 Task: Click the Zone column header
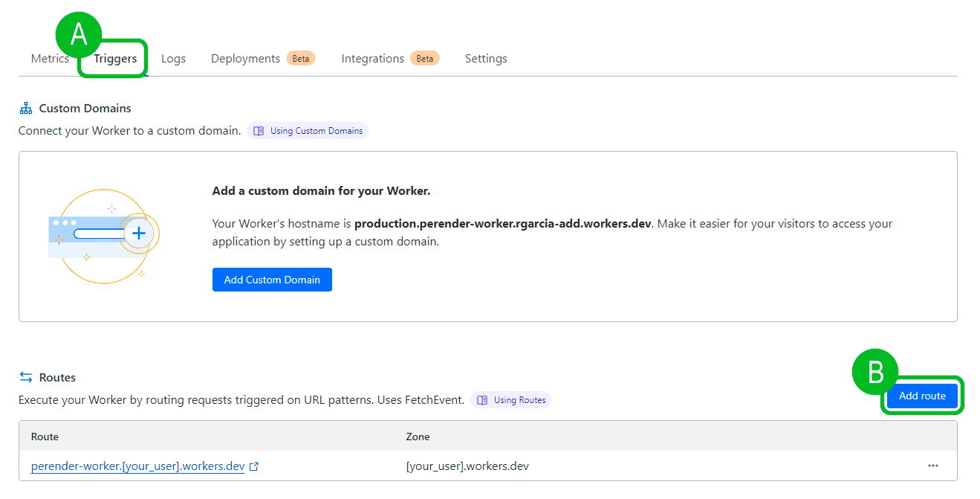click(x=418, y=437)
